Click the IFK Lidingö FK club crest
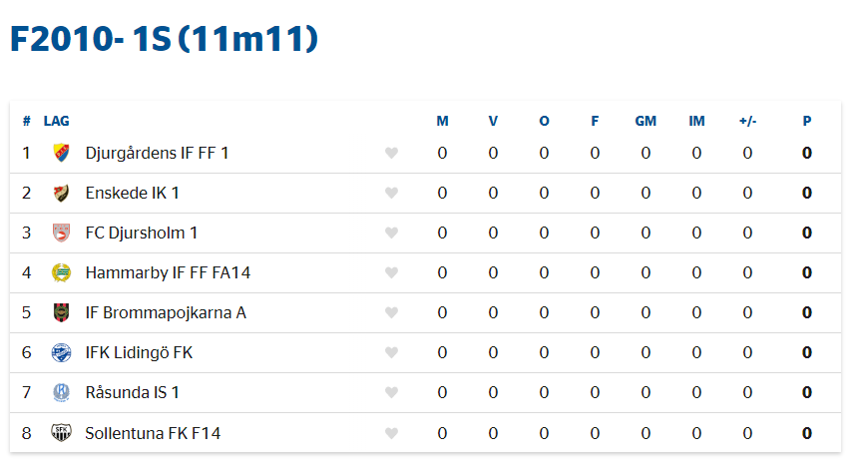 61,352
